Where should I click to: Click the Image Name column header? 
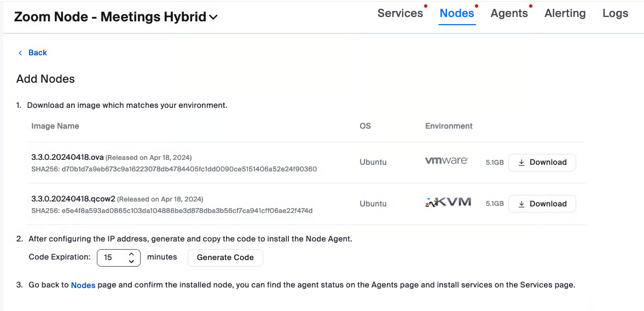[x=55, y=126]
